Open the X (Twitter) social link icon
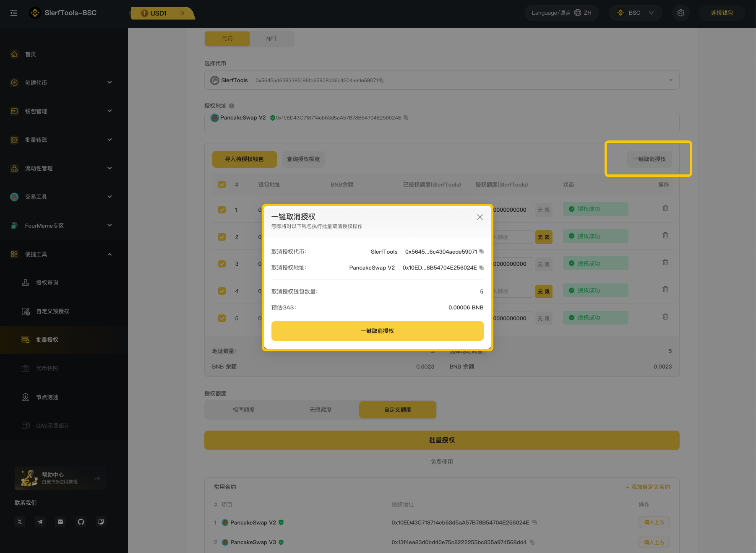The height and width of the screenshot is (553, 756). (x=20, y=522)
